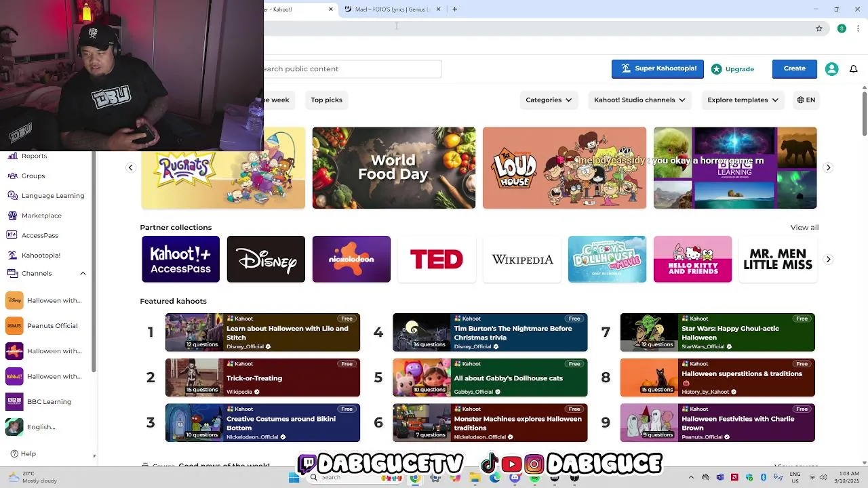Click the Create button
The image size is (868, 488).
pos(794,68)
